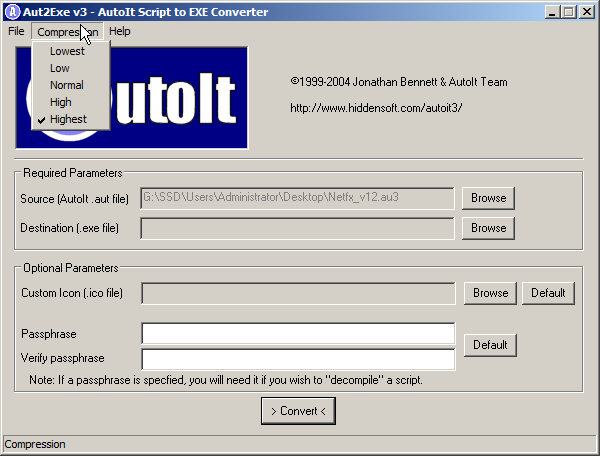Click the Custom Icon path field

point(298,293)
